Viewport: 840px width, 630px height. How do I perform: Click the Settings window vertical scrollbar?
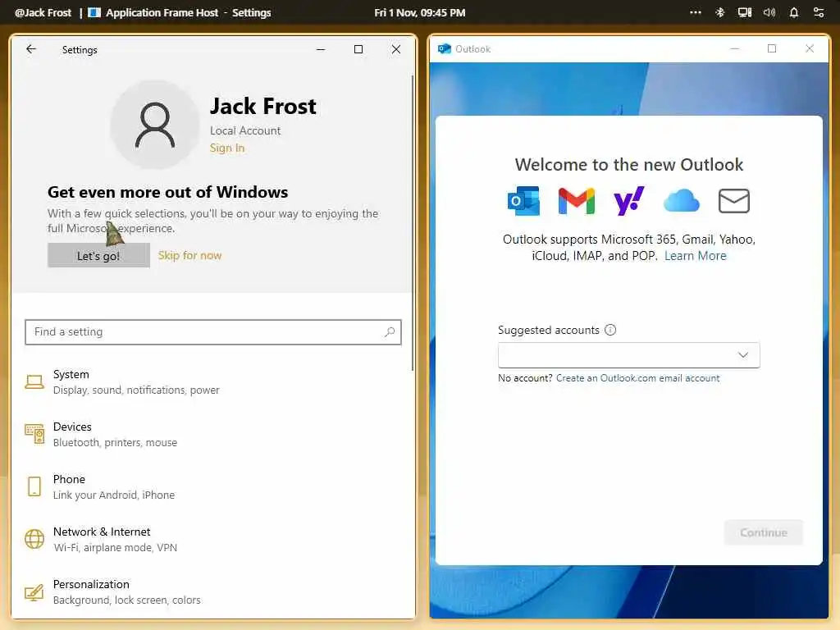click(x=413, y=222)
